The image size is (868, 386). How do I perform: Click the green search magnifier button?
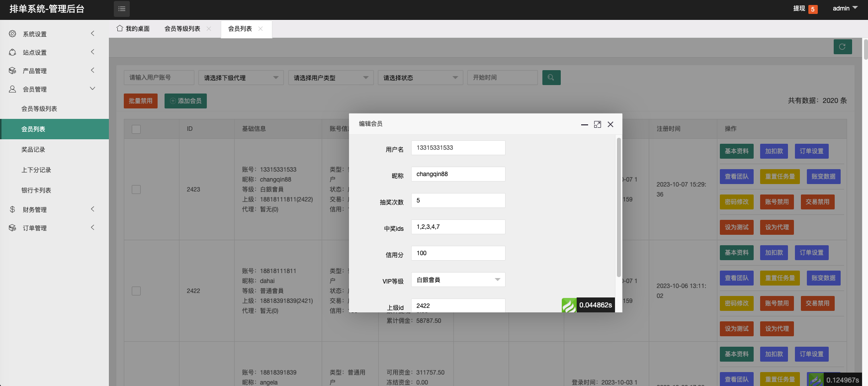pyautogui.click(x=551, y=78)
